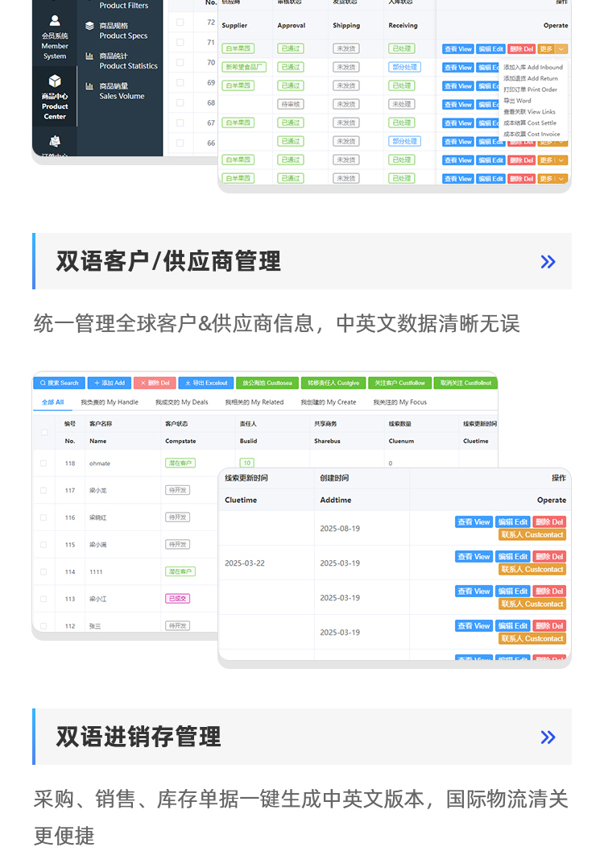Click the Product Center cube icon

point(55,81)
